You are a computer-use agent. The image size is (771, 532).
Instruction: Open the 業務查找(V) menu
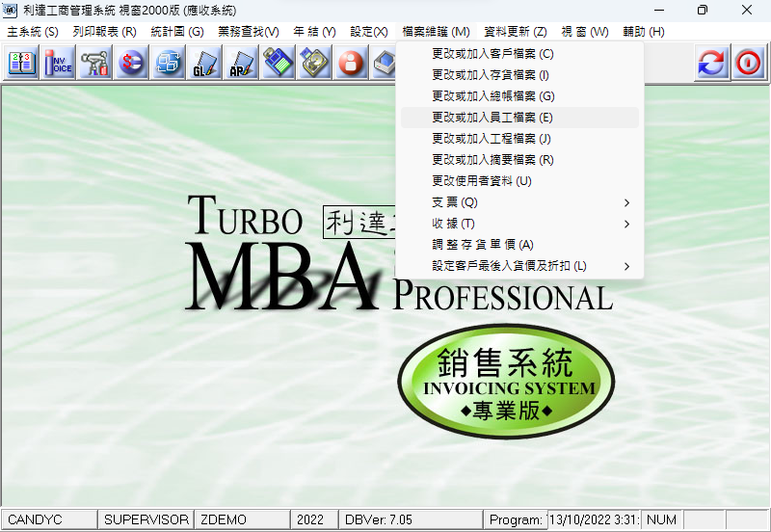[249, 32]
